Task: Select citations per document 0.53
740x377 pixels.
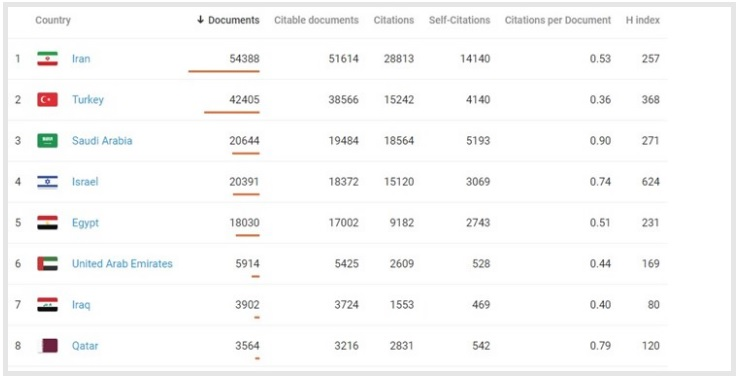Action: [x=600, y=59]
